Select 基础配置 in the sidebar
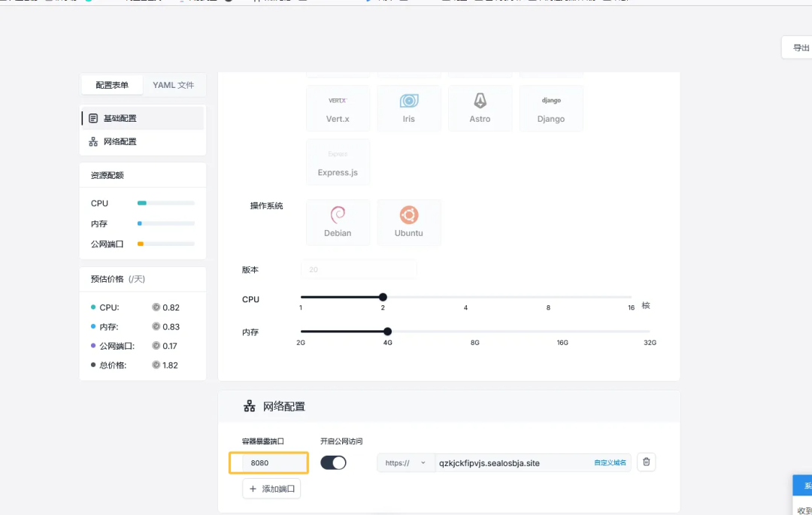Image resolution: width=812 pixels, height=515 pixels. tap(120, 117)
